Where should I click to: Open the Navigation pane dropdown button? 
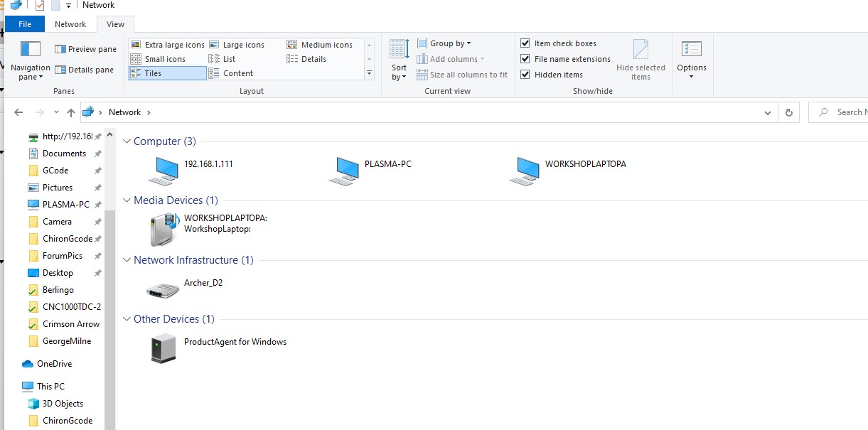(x=31, y=60)
